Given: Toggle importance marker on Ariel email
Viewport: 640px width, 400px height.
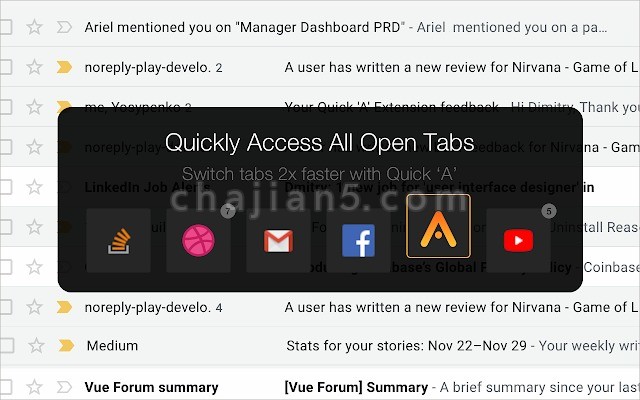Looking at the screenshot, I should pyautogui.click(x=64, y=27).
